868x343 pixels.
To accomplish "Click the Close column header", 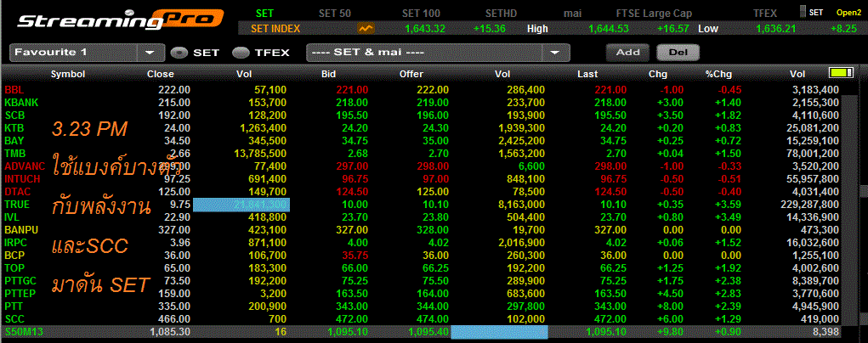I will click(x=161, y=74).
